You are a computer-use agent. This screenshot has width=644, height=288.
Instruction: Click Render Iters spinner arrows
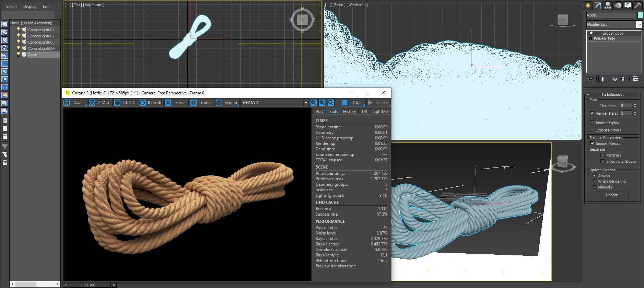tap(635, 113)
